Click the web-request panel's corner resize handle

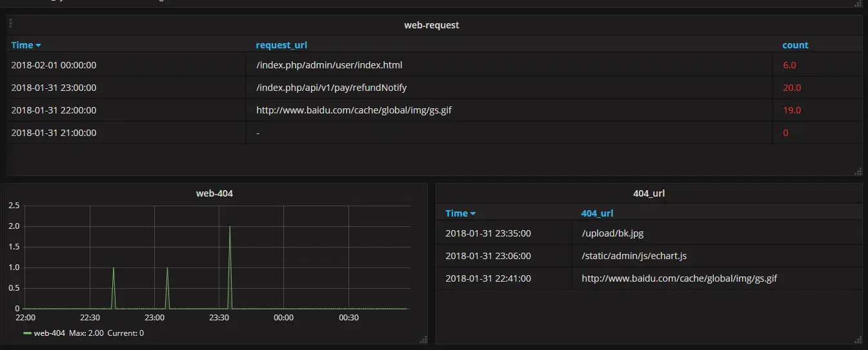click(x=858, y=171)
